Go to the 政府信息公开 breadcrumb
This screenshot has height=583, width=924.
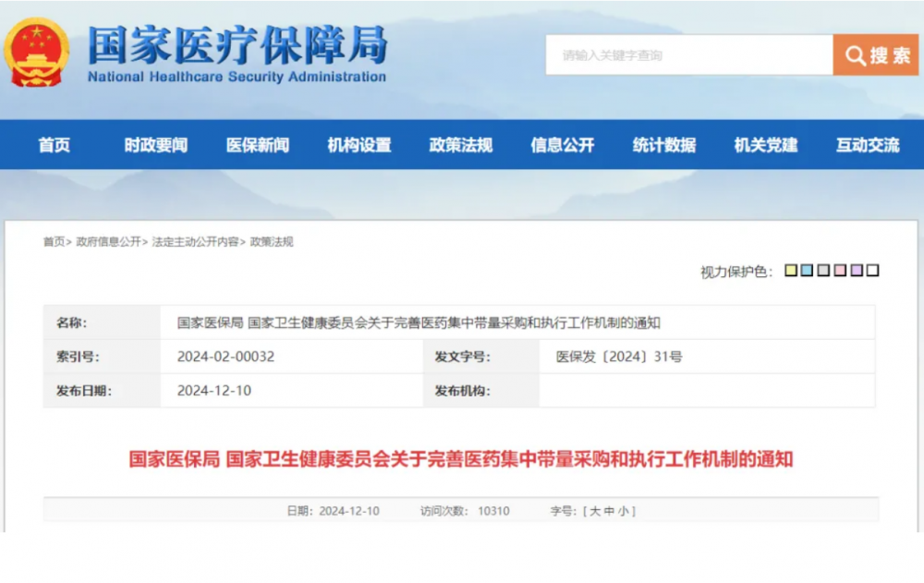[108, 242]
